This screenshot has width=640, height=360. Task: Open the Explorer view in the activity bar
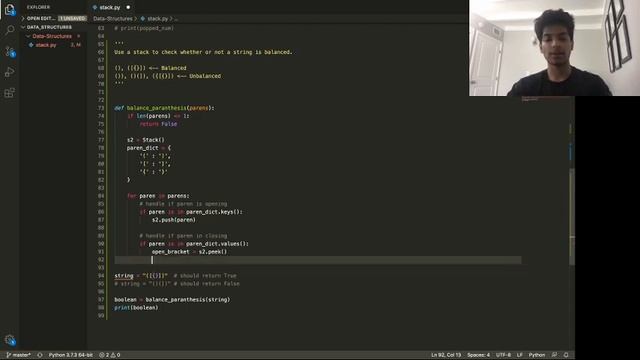pyautogui.click(x=10, y=10)
